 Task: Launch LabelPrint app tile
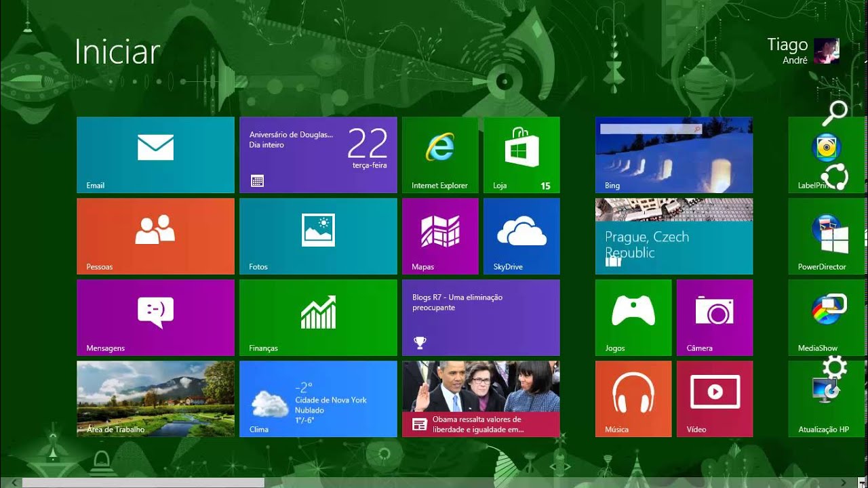tap(828, 155)
